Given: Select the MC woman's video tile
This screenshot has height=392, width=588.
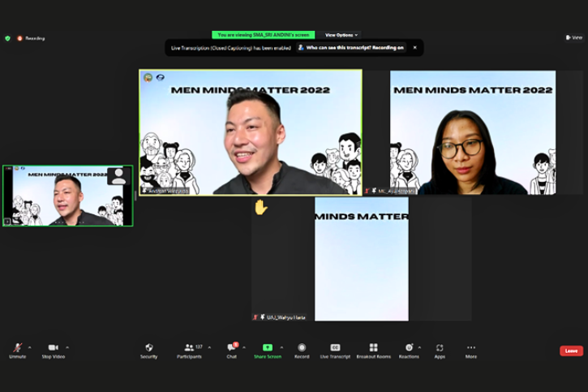Looking at the screenshot, I should point(473,132).
